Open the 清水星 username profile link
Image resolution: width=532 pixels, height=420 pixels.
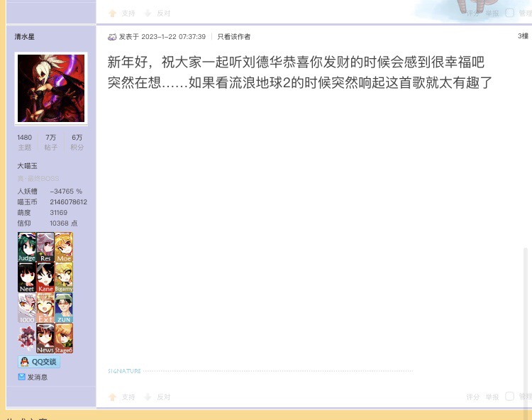click(x=25, y=37)
